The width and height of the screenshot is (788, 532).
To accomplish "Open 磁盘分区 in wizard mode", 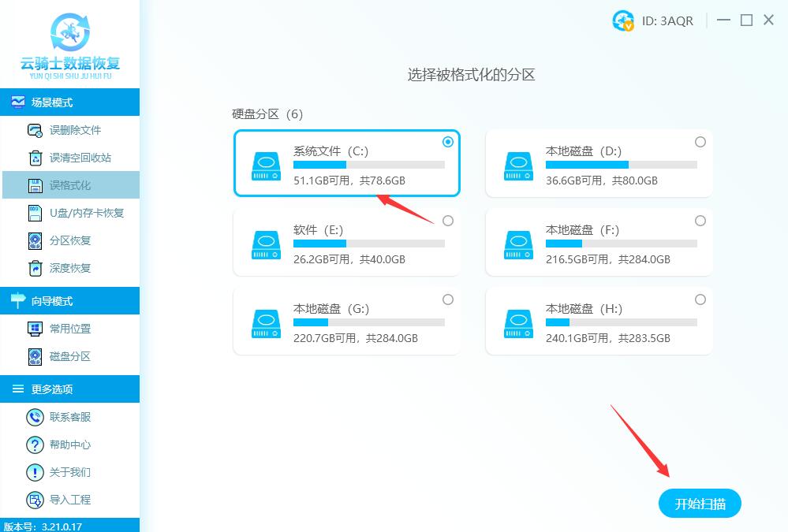I will pos(70,357).
